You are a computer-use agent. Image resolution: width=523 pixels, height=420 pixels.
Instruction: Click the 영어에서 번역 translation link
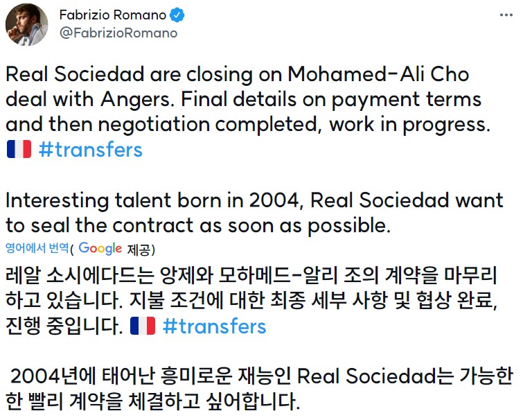[37, 248]
